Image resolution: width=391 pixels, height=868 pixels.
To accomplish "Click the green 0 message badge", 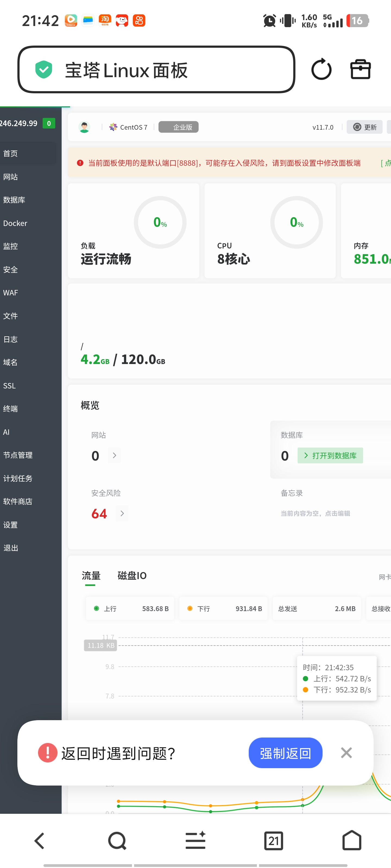I will pos(49,123).
